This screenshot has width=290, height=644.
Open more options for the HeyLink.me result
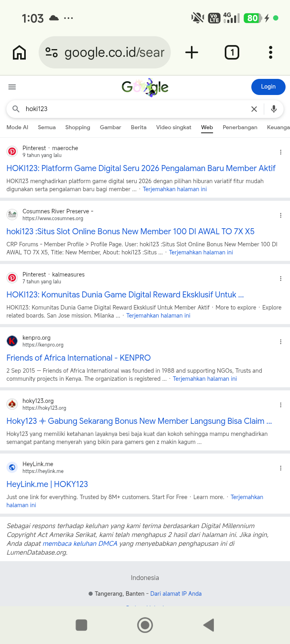[281, 468]
